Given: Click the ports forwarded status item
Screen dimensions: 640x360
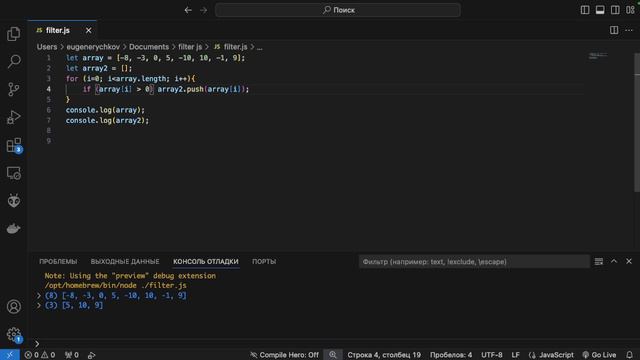Looking at the screenshot, I should (x=71, y=355).
